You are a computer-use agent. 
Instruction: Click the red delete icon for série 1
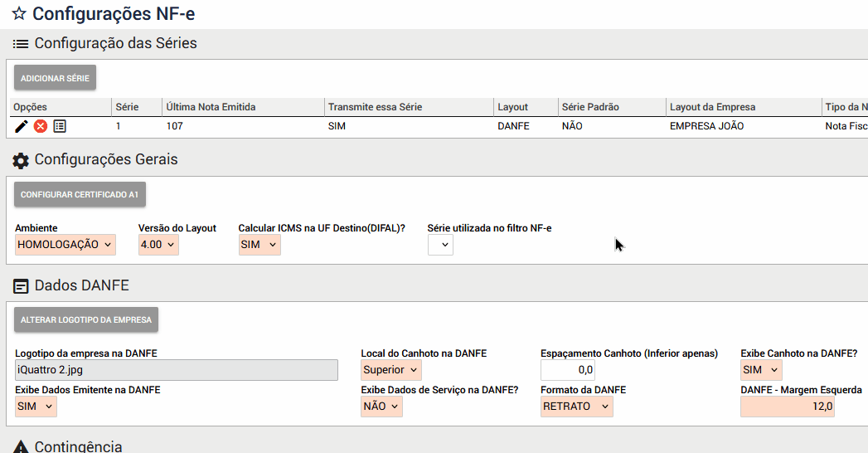click(41, 126)
